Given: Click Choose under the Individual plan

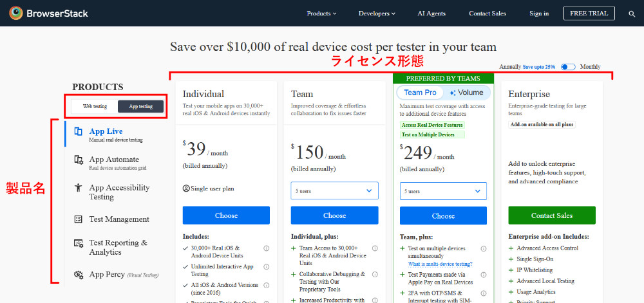Looking at the screenshot, I should [x=226, y=216].
